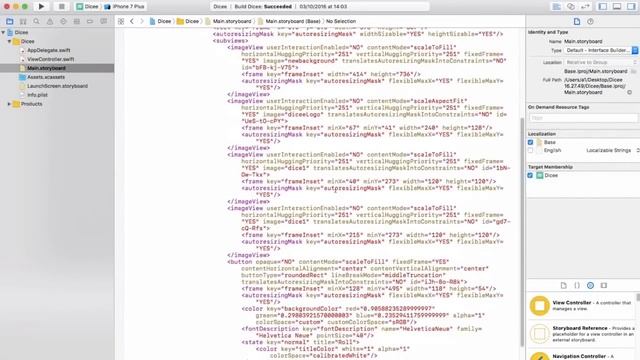Open related items grid menu
This screenshot has height=360, width=640.
(121, 21)
